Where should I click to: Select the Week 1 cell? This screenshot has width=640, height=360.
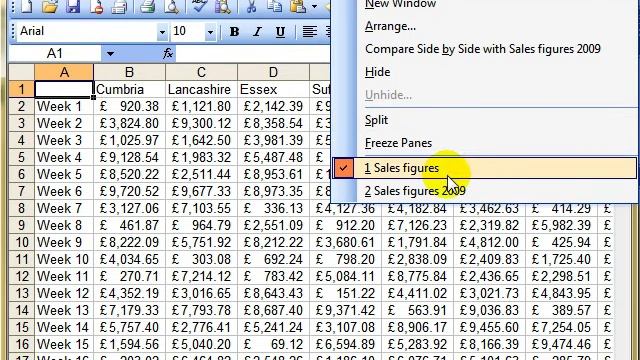coord(64,107)
